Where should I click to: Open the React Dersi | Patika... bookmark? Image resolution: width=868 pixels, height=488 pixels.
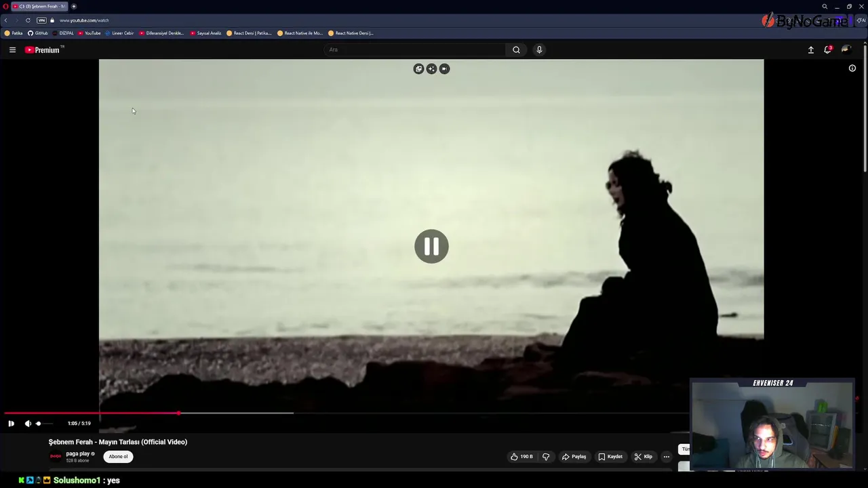pyautogui.click(x=249, y=33)
